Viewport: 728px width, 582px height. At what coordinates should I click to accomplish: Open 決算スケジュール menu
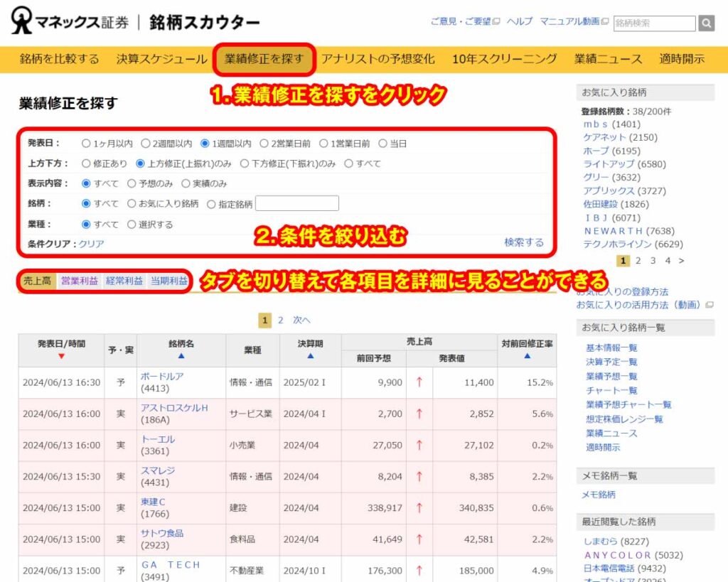(x=161, y=59)
